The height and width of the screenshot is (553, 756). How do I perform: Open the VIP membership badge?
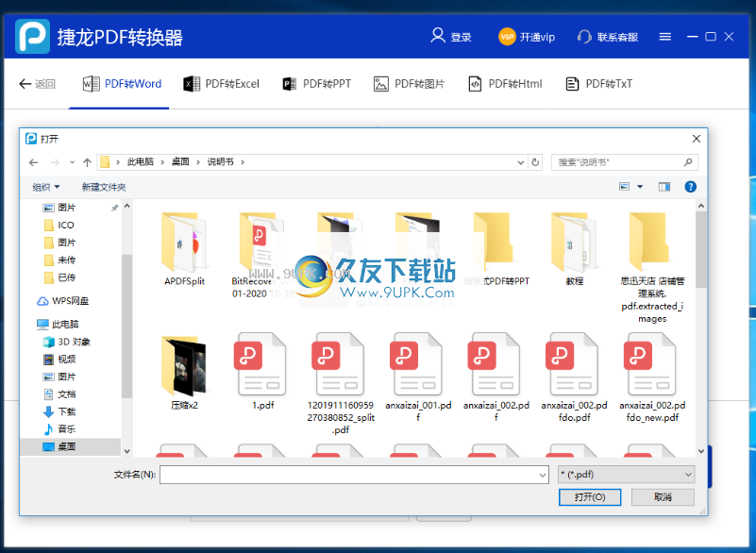507,37
